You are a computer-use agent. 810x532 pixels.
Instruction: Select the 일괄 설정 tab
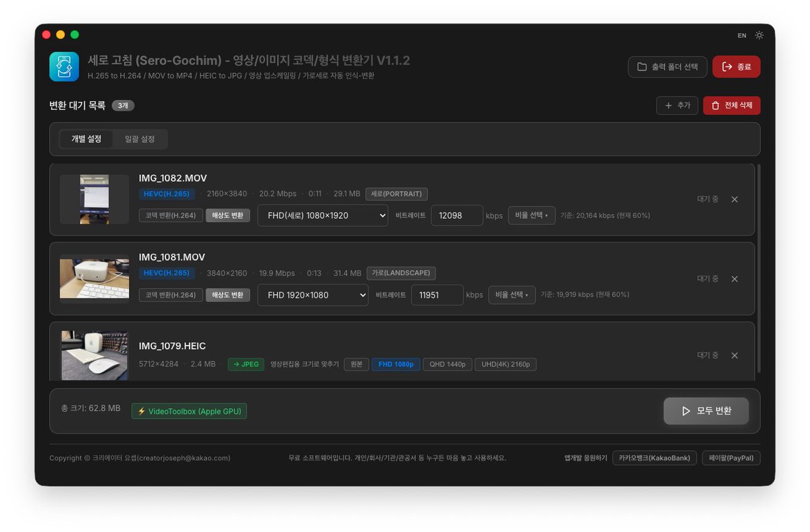(x=140, y=139)
